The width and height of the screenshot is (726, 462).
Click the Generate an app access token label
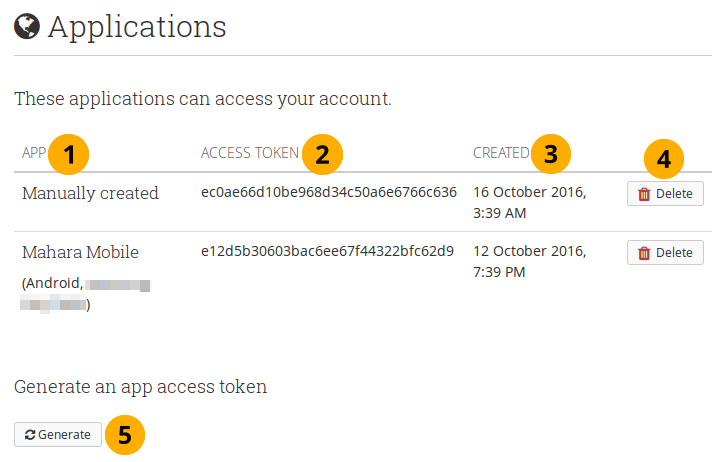(140, 386)
